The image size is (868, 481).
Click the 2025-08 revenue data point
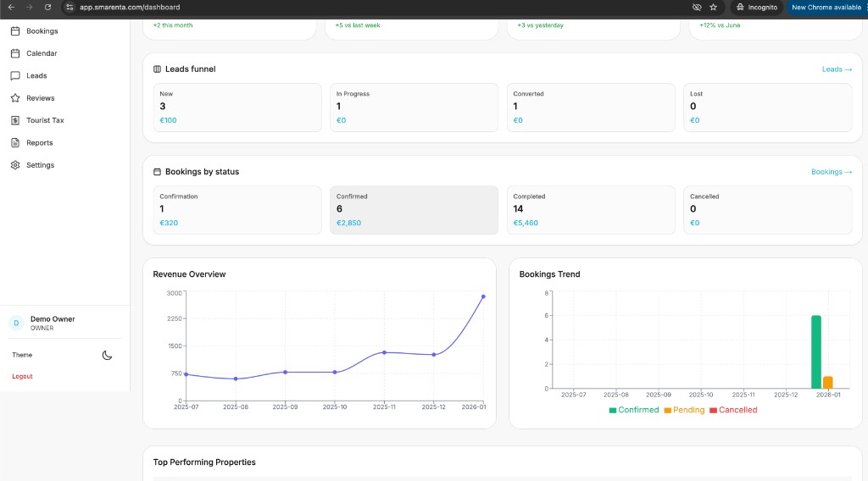236,379
